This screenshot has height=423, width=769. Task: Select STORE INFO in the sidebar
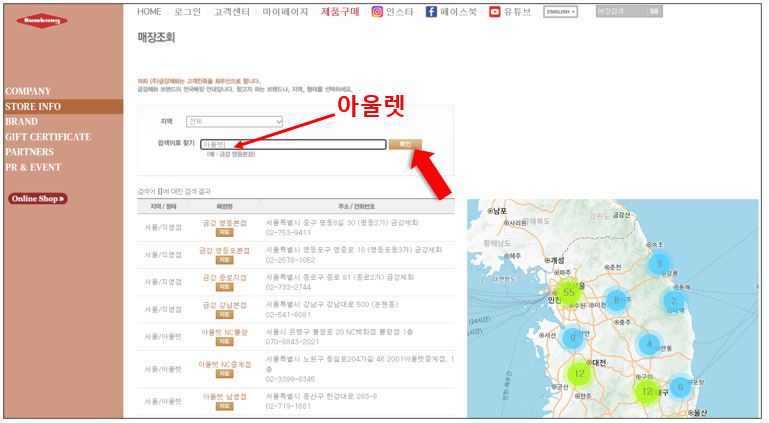[x=63, y=106]
